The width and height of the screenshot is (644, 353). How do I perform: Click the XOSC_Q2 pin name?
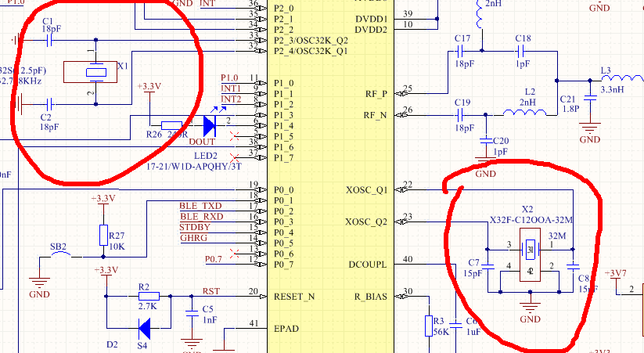tap(366, 222)
